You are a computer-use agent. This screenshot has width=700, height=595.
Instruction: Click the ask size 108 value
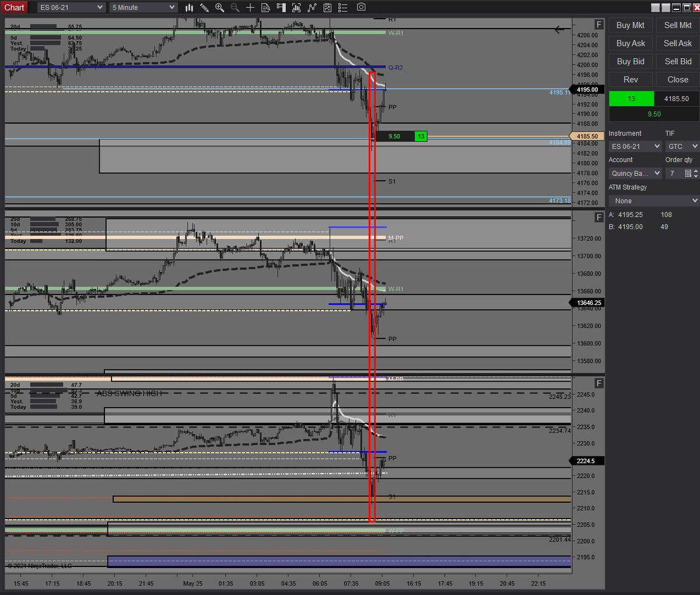pyautogui.click(x=666, y=215)
